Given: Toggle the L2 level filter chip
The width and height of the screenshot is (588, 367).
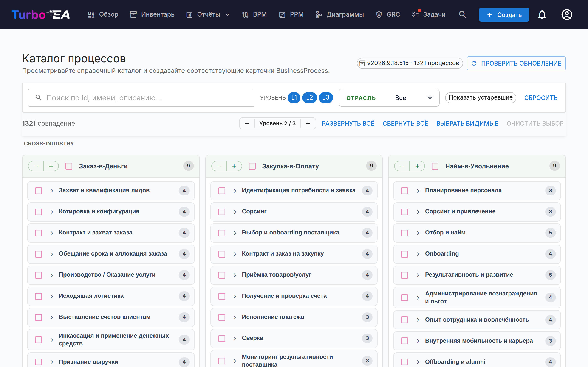Looking at the screenshot, I should tap(309, 97).
